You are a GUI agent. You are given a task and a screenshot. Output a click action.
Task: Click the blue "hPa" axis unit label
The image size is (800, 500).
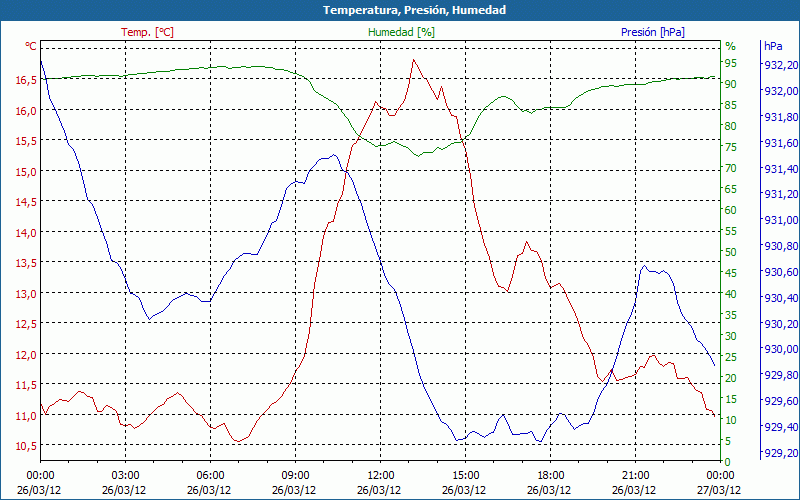point(773,46)
